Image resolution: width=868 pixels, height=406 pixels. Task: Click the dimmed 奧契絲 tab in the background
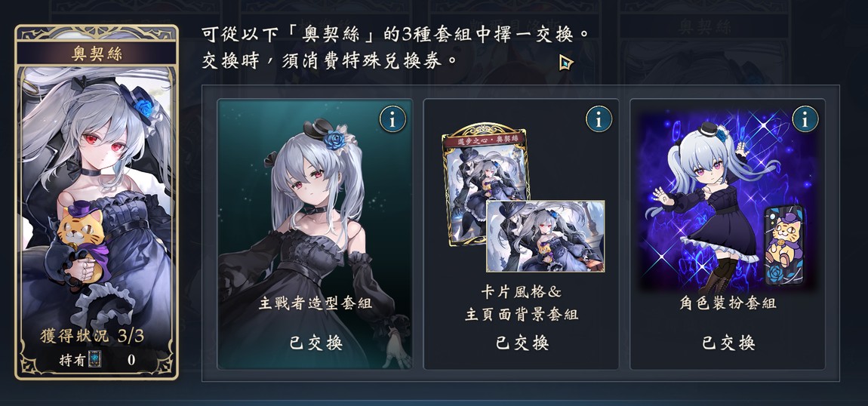(x=704, y=26)
